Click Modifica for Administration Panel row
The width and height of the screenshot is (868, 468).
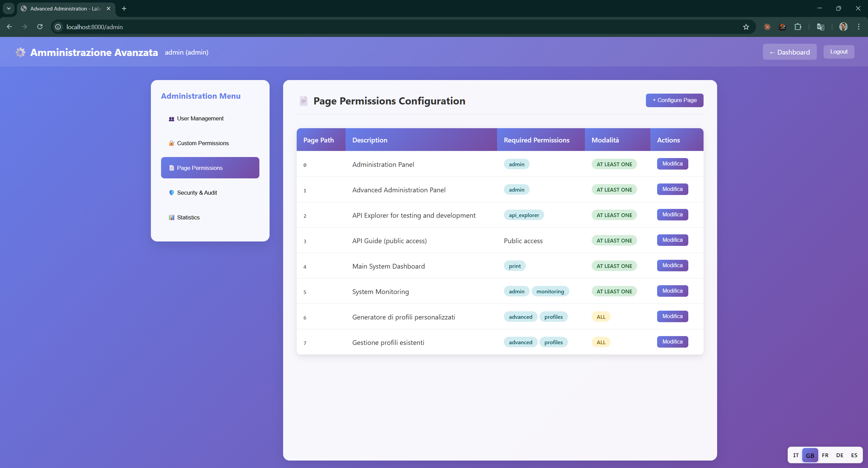point(672,163)
